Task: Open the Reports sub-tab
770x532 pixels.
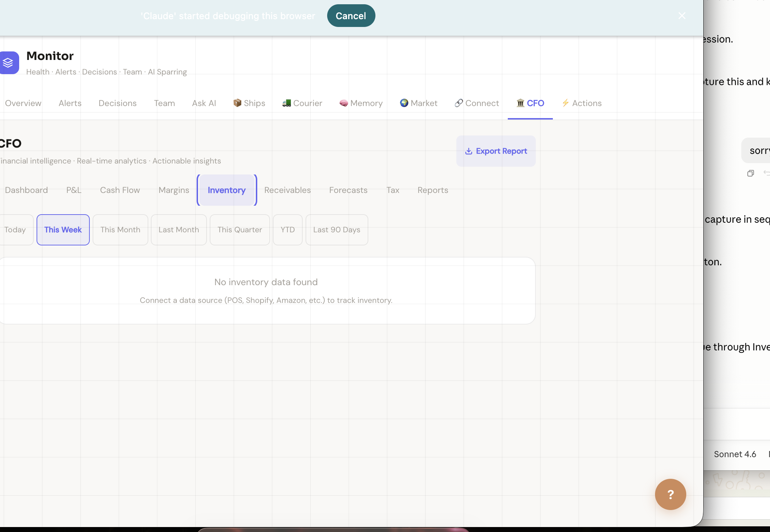Action: point(433,190)
